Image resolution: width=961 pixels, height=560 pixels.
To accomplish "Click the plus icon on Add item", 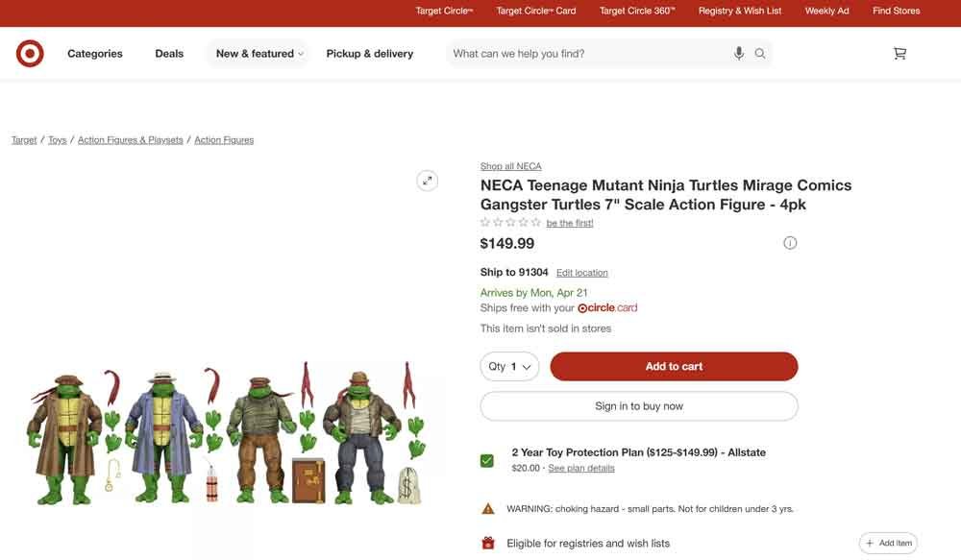I will (x=868, y=541).
